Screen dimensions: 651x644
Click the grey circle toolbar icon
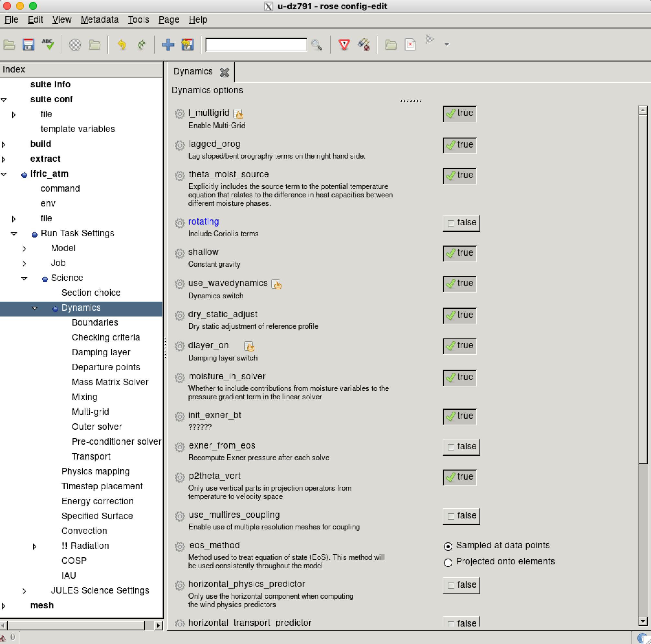(x=75, y=44)
